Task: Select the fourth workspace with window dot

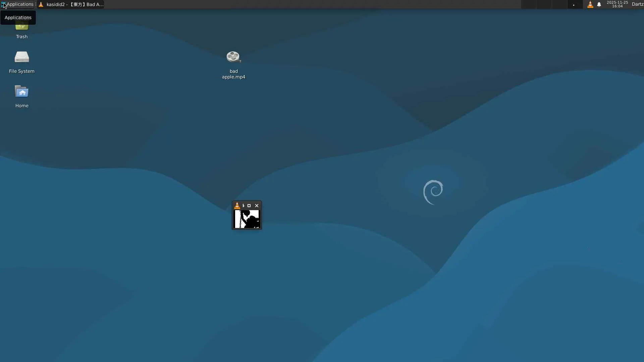Action: pos(575,4)
